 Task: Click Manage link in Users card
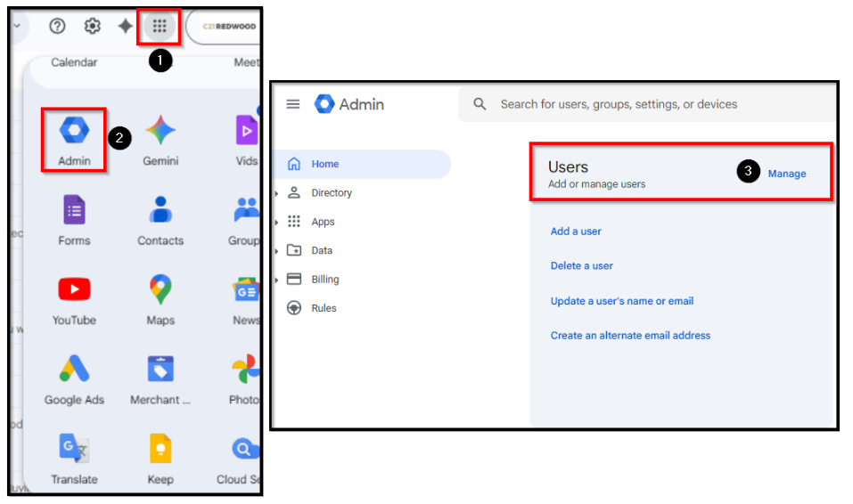(x=787, y=174)
